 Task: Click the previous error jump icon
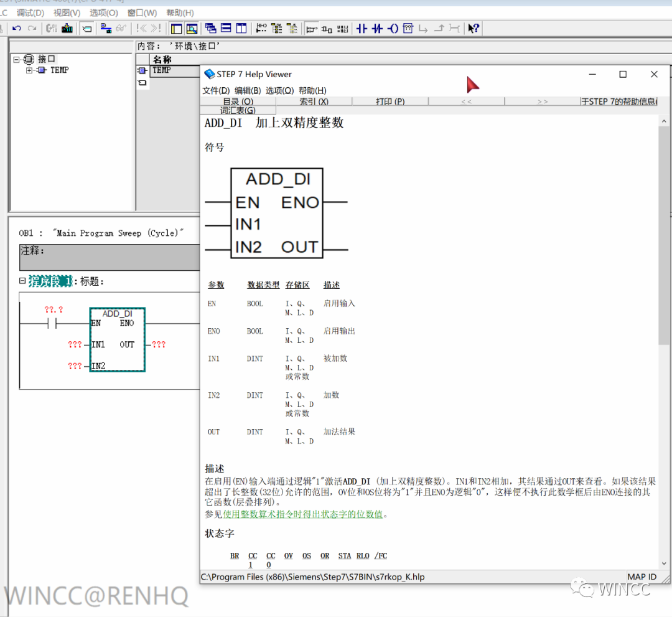click(141, 28)
